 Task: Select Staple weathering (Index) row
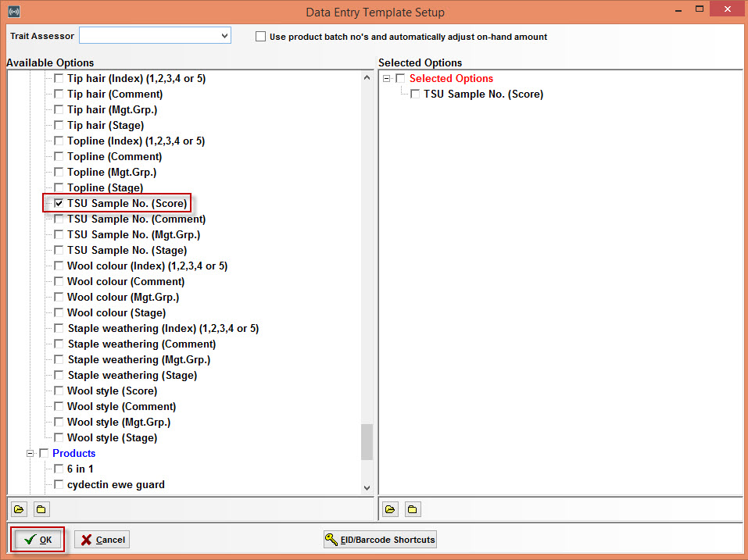coord(163,328)
